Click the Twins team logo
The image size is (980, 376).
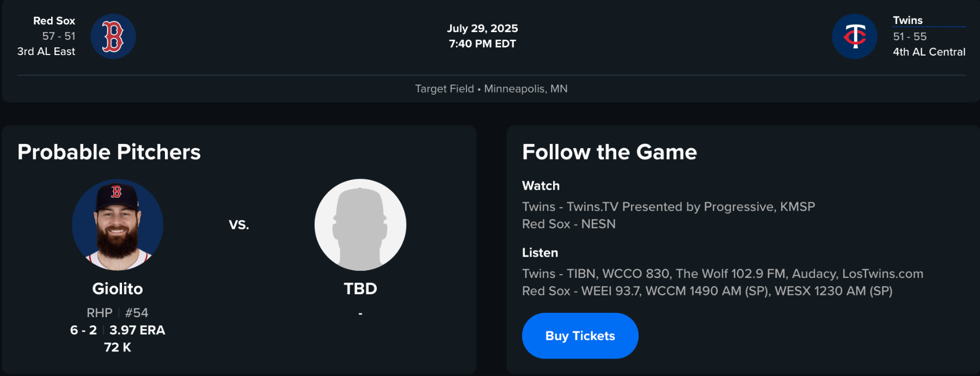[854, 37]
